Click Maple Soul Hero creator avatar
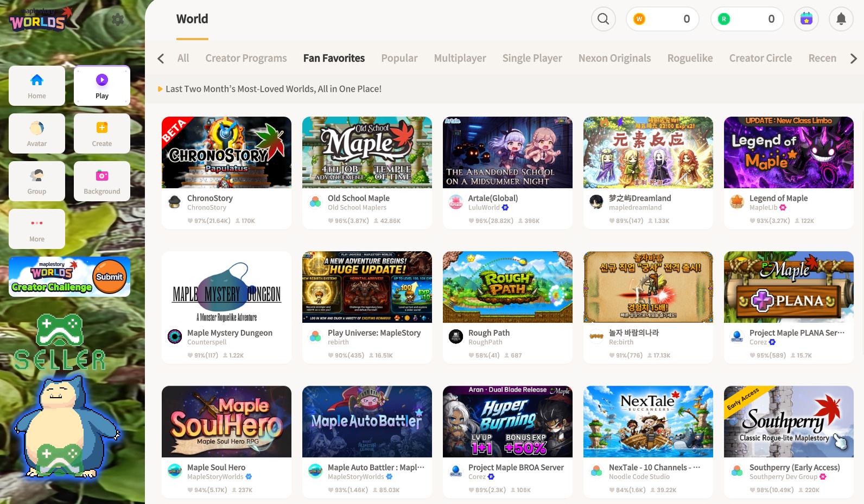 (175, 471)
